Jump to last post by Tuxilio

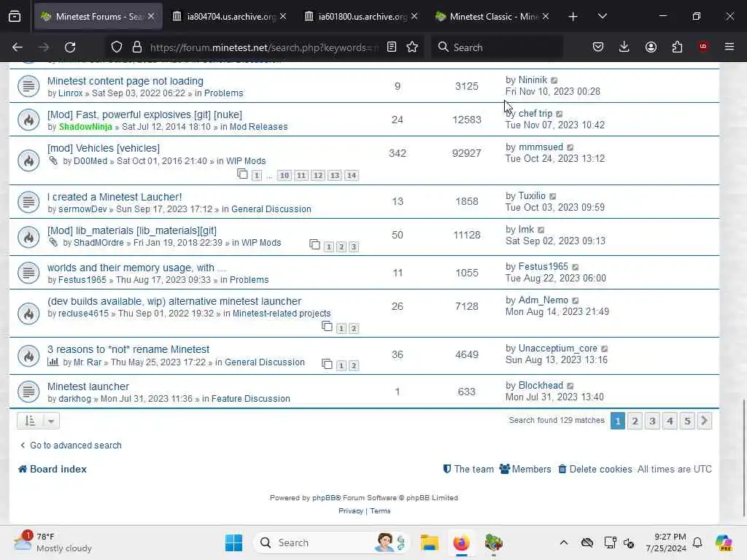click(553, 196)
